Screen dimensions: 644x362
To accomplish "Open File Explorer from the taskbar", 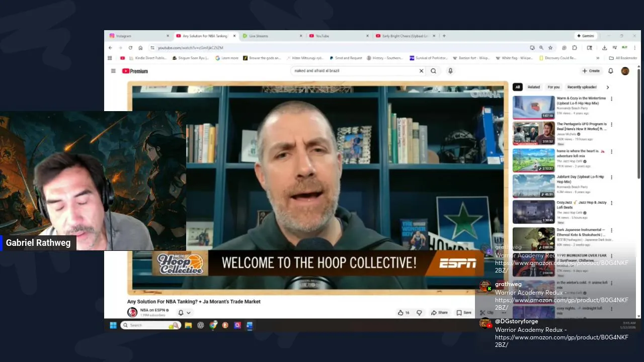I will click(x=188, y=325).
